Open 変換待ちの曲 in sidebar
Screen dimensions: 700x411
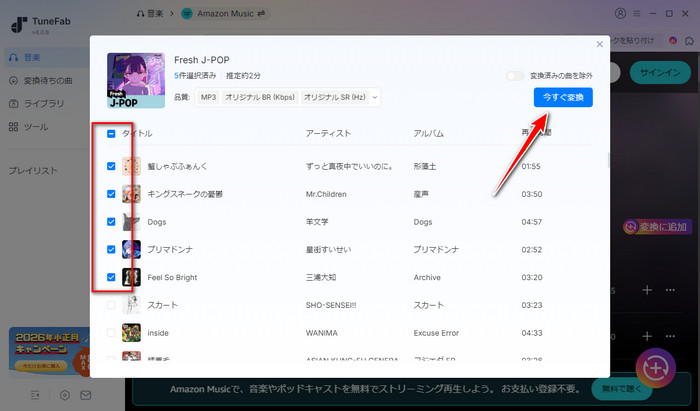point(41,81)
